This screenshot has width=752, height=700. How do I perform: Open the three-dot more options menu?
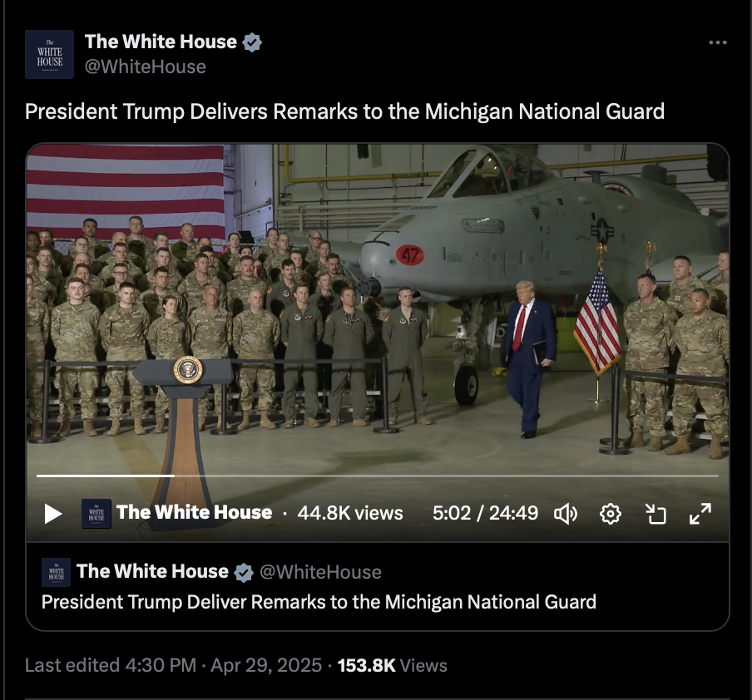pyautogui.click(x=717, y=42)
